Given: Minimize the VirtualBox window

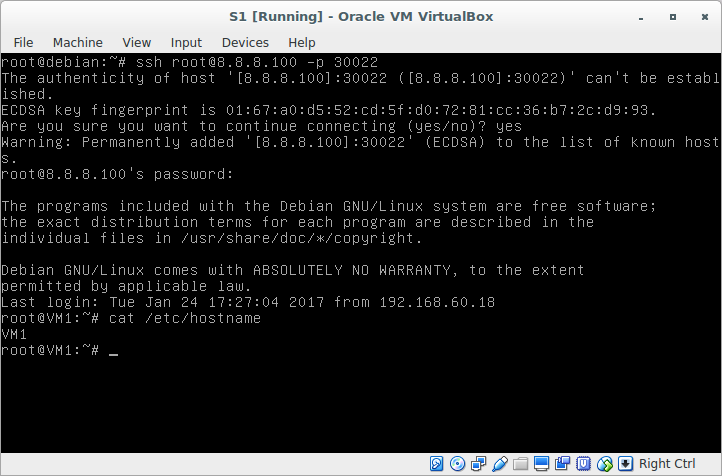Looking at the screenshot, I should pos(641,17).
